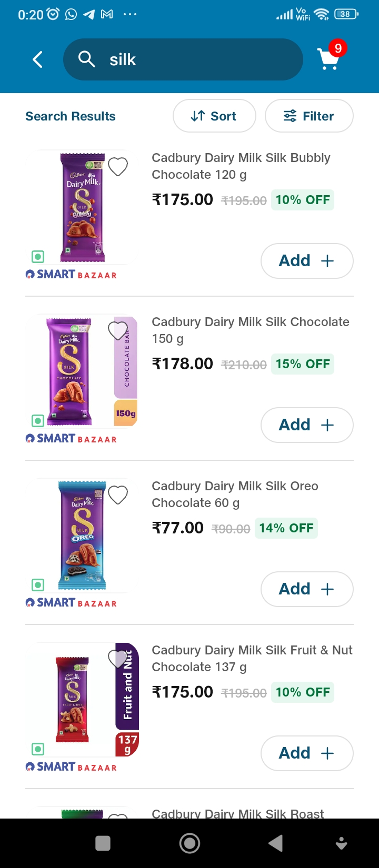Viewport: 379px width, 868px height.
Task: Tap the heart on Silk Oreo Chocolate
Action: click(117, 494)
